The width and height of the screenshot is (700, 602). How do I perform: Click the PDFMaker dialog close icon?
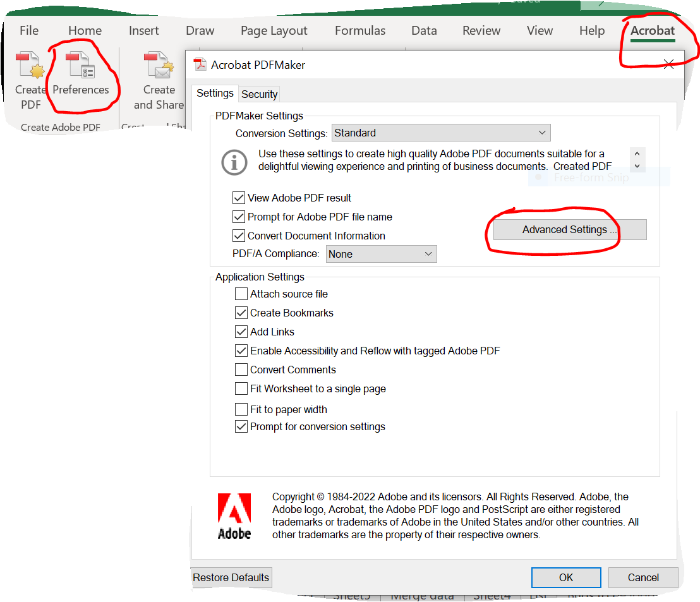[x=668, y=64]
